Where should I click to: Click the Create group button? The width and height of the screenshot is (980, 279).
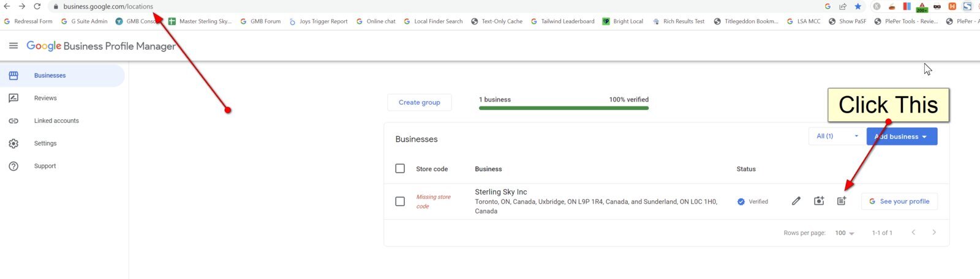tap(420, 102)
